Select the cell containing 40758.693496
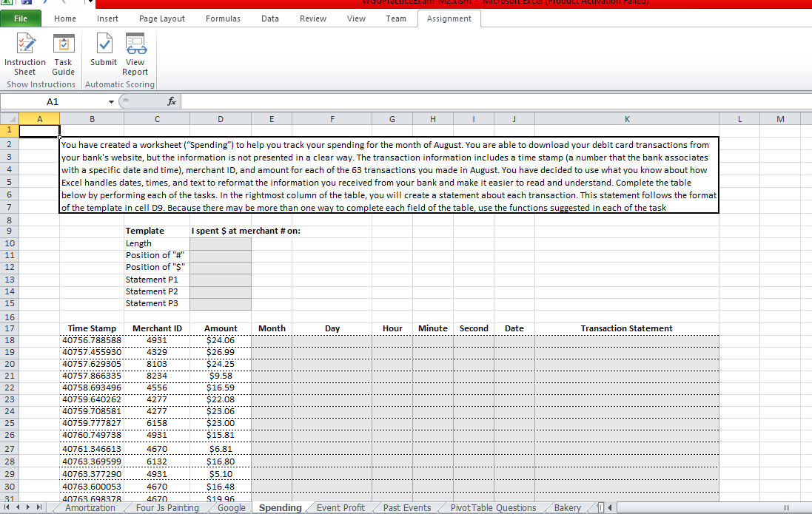Screen dimensions: 812x514 (92, 388)
